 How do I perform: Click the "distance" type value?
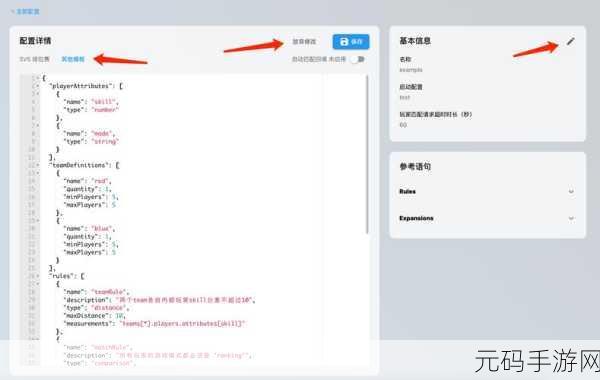pos(110,308)
